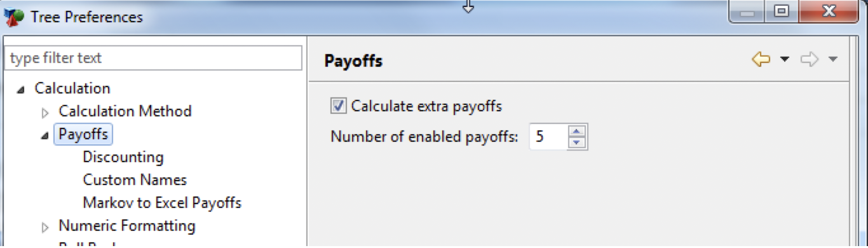Expand the Calculation Method node
868x248 pixels.
click(x=44, y=113)
